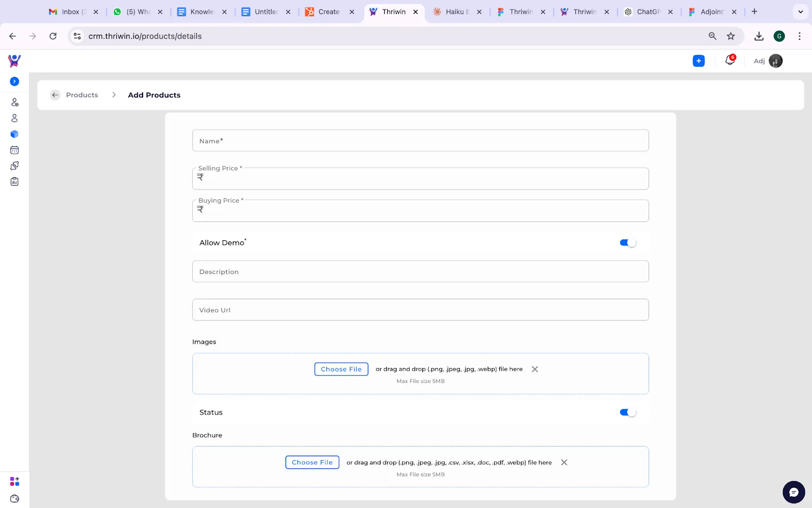Reload the page
This screenshot has height=508, width=812.
(x=53, y=36)
